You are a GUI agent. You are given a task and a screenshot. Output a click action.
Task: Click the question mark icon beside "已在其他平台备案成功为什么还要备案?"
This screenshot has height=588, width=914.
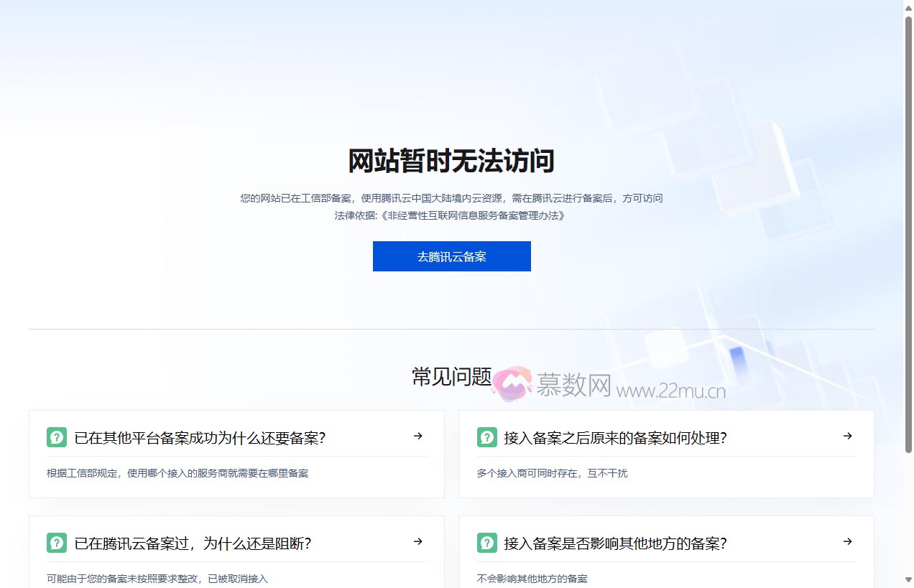[x=57, y=437]
